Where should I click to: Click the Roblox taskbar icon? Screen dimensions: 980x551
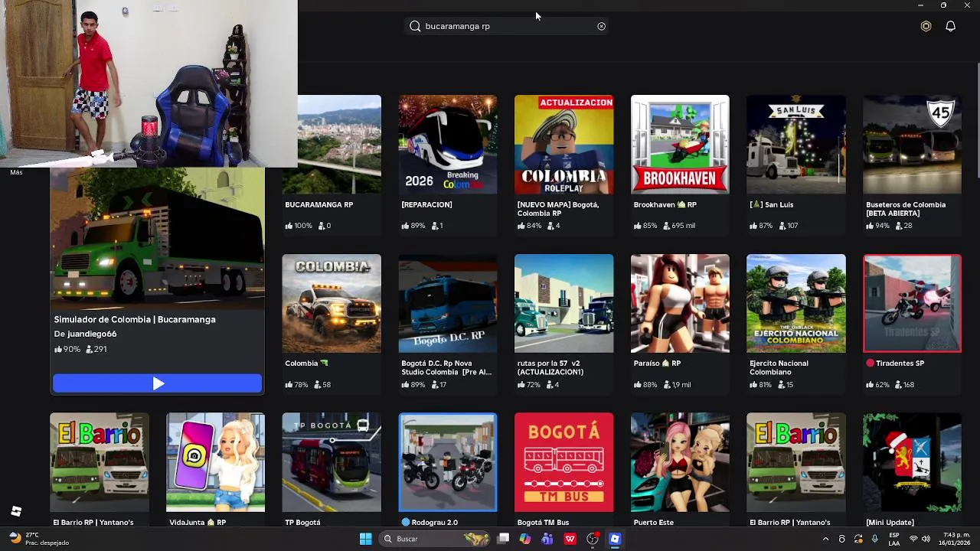coord(615,539)
